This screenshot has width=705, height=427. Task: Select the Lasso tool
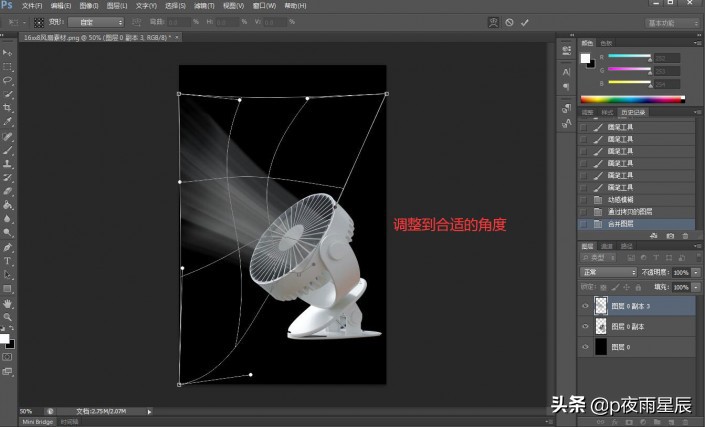click(x=7, y=80)
